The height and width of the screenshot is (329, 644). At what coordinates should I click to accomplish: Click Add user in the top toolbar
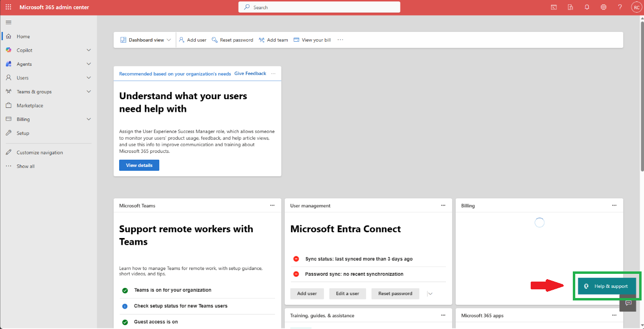[x=193, y=40]
